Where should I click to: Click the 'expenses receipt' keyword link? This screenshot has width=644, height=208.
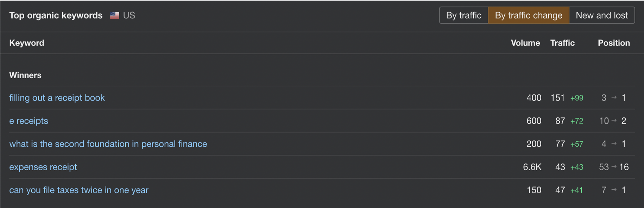(43, 167)
